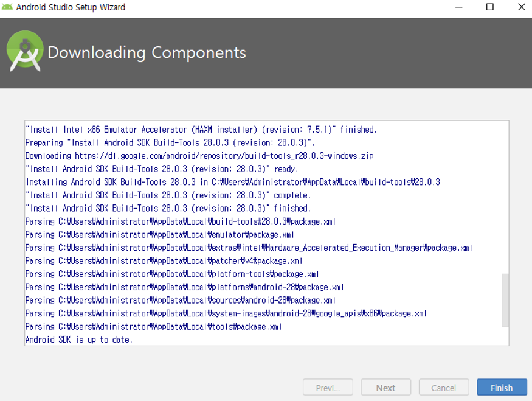Click the Android Studio logo in header
532x401 pixels.
coord(25,51)
